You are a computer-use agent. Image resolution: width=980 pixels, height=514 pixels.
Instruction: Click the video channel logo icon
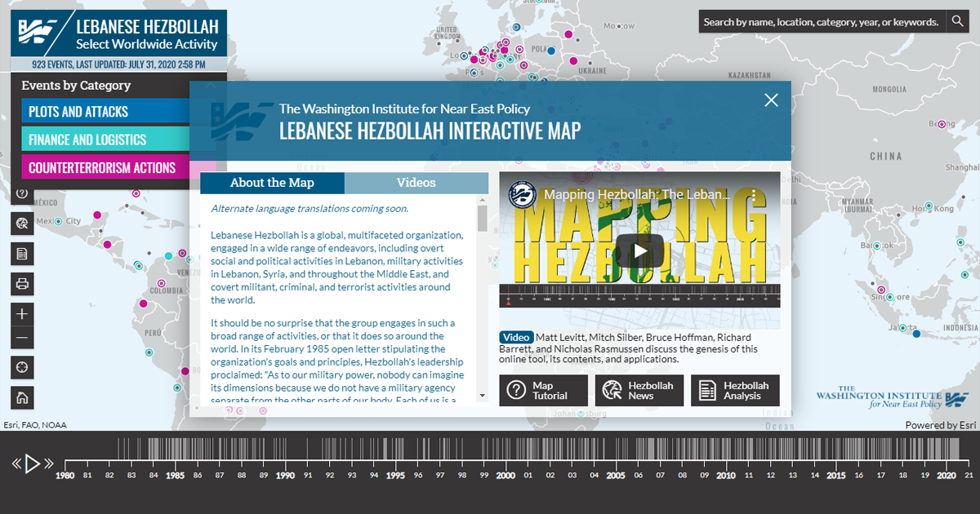[522, 195]
